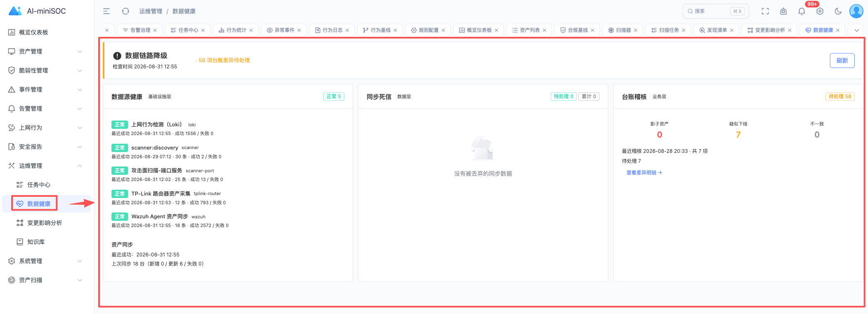Collapse sidebar with the hamburger menu icon
Viewport: 868px width, 314px height.
106,11
